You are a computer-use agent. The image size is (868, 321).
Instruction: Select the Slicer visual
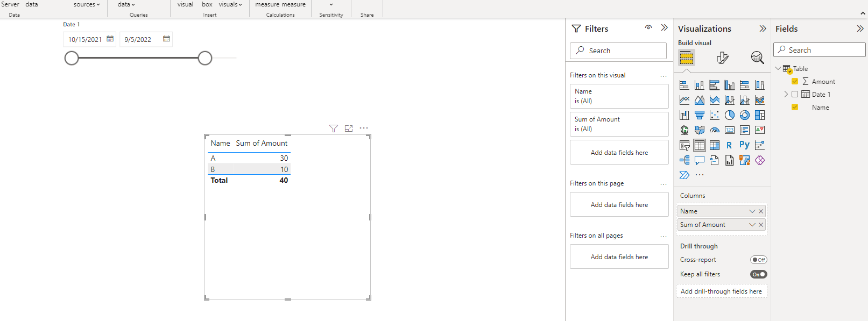[x=684, y=145]
